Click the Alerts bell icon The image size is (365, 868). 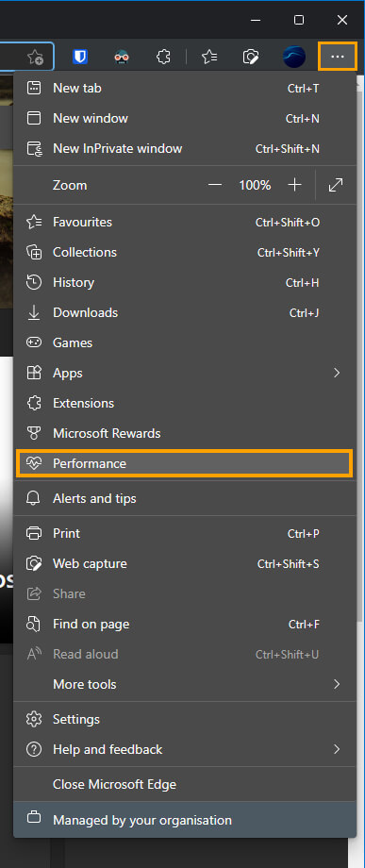coord(34,498)
